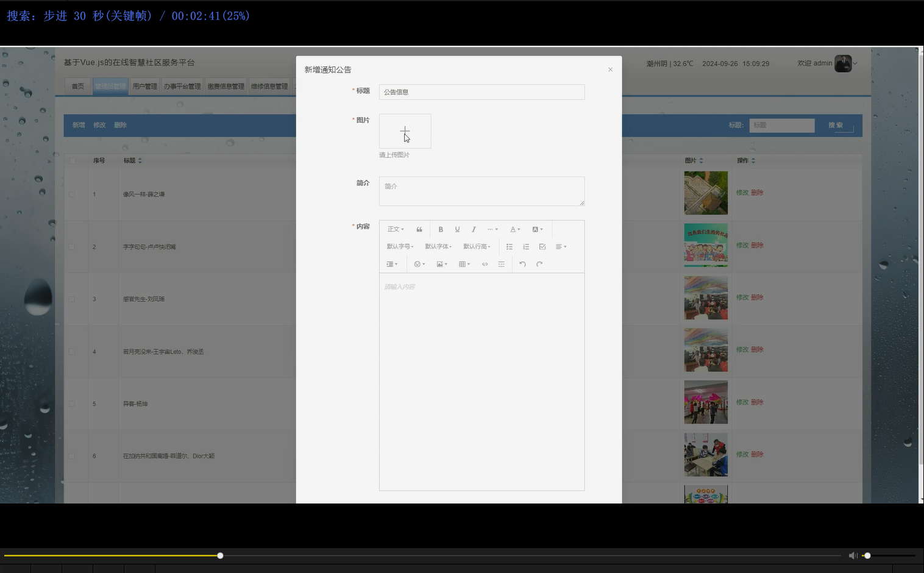This screenshot has height=573, width=924.
Task: Click the blockquote icon in editor toolbar
Action: 419,229
